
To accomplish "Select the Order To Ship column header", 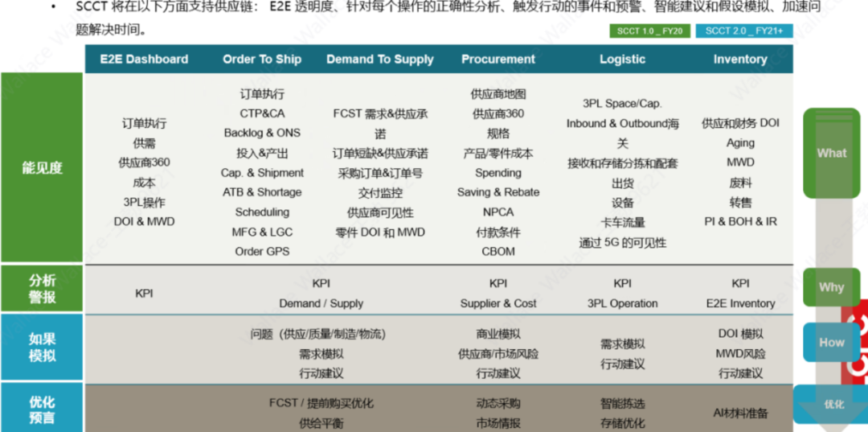I will point(262,60).
